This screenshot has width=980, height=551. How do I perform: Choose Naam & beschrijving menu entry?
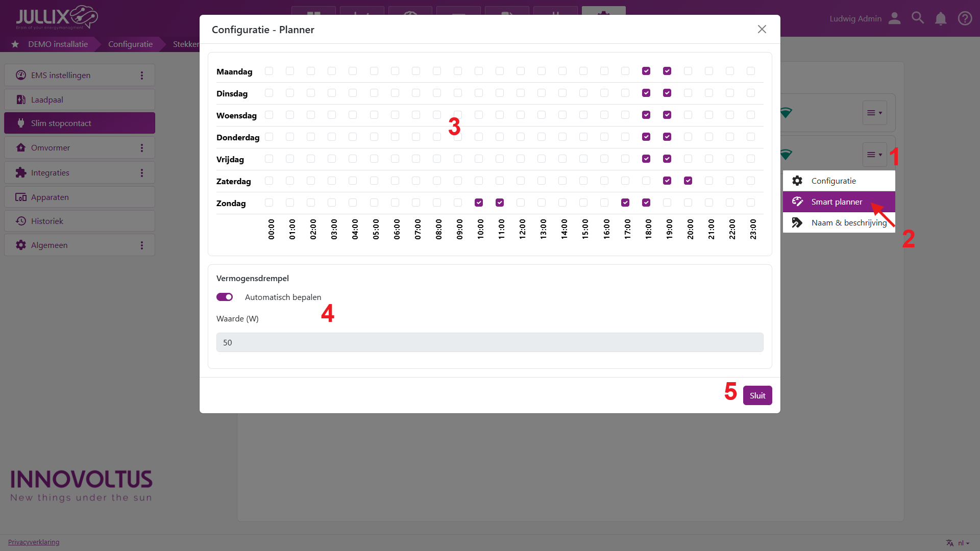click(x=848, y=222)
